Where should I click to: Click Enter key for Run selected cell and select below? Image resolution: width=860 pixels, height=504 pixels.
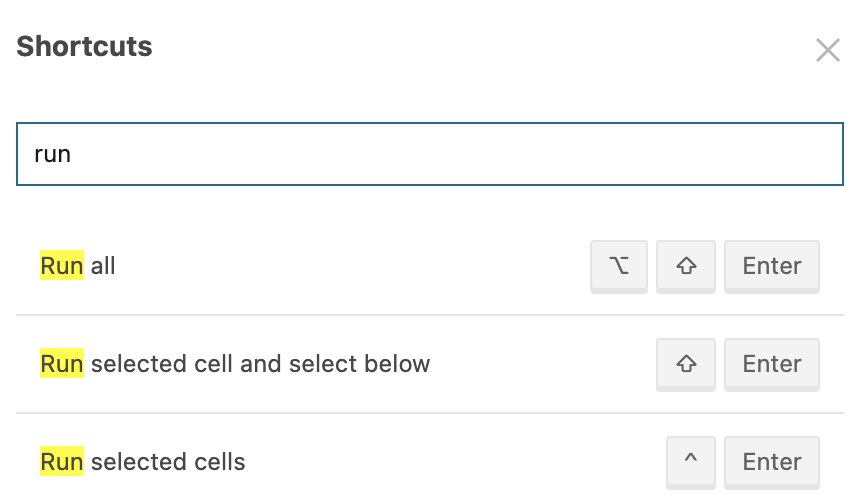pos(771,364)
